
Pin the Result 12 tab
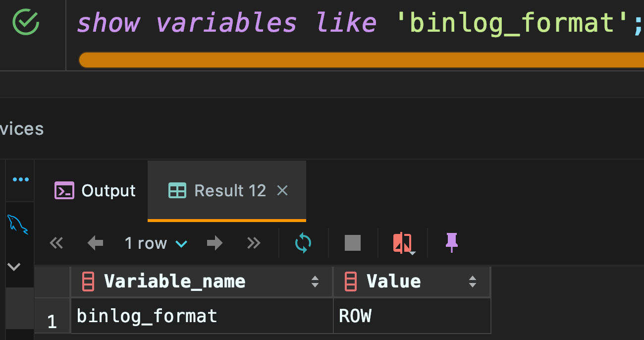point(451,242)
